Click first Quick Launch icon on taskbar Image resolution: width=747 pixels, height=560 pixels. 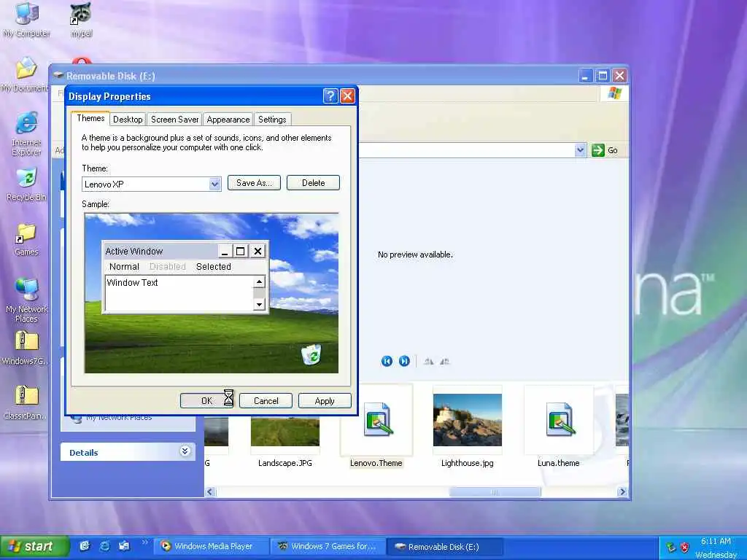click(x=85, y=546)
